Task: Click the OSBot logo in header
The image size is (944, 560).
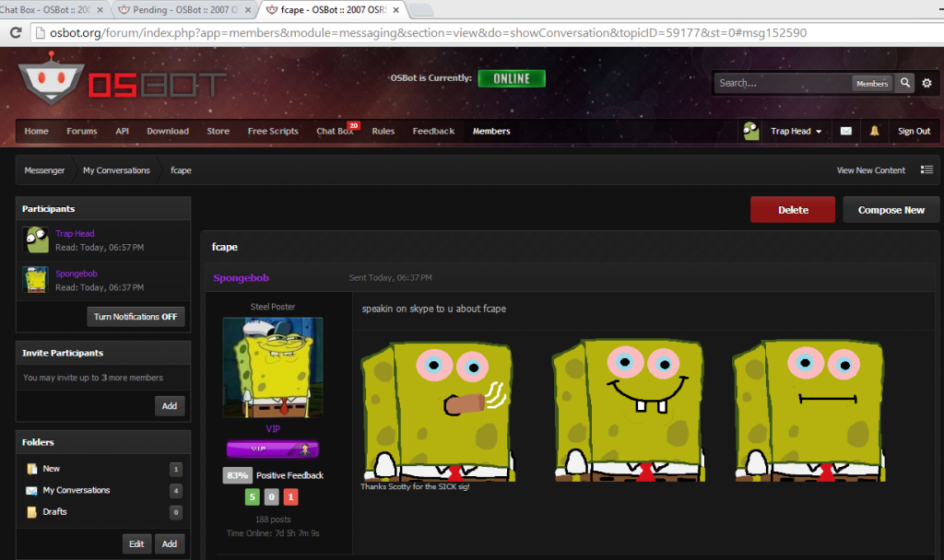Action: [x=121, y=83]
